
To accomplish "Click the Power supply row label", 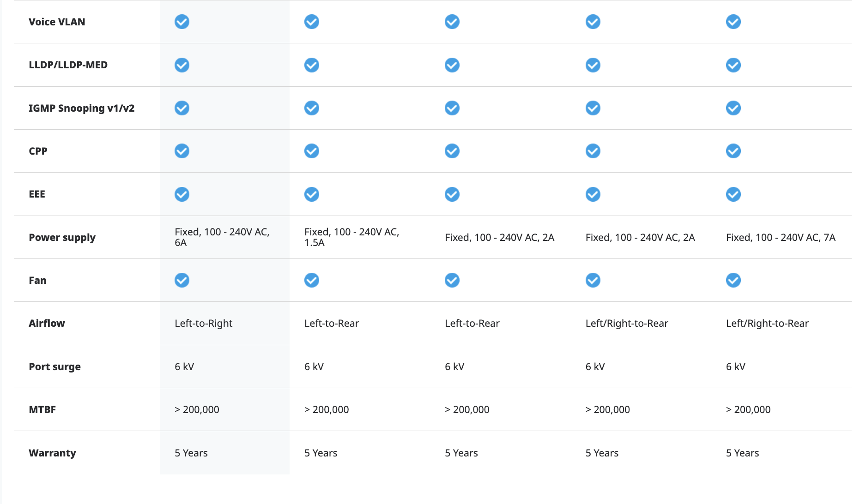I will 62,237.
